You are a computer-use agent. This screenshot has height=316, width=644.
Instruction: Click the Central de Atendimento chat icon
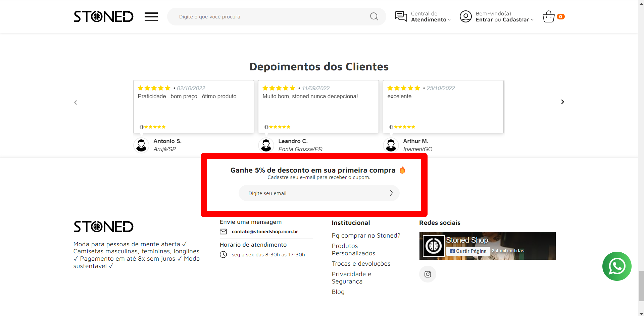coord(401,16)
